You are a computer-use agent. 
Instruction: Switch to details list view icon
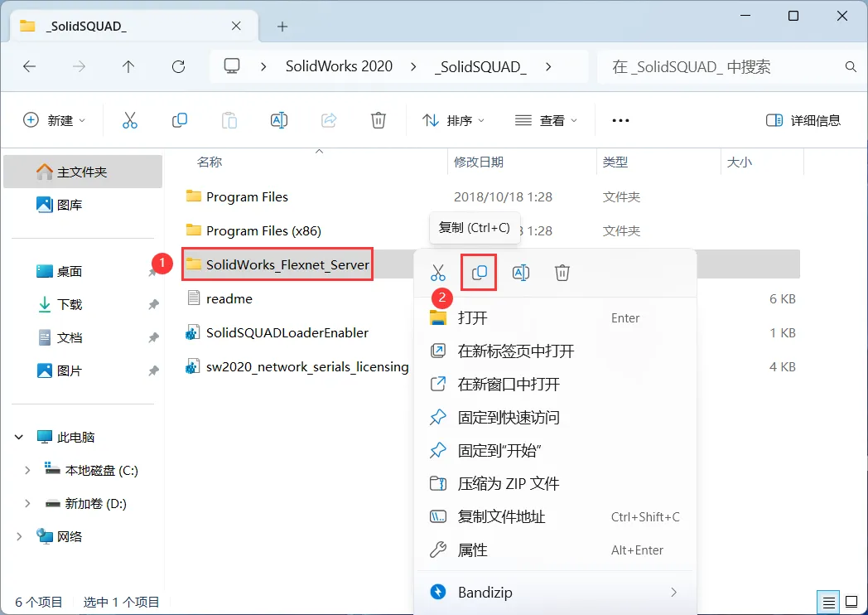click(x=829, y=602)
